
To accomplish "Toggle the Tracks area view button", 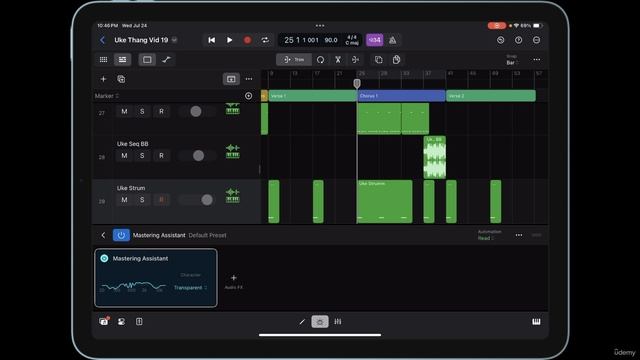I will tap(122, 60).
